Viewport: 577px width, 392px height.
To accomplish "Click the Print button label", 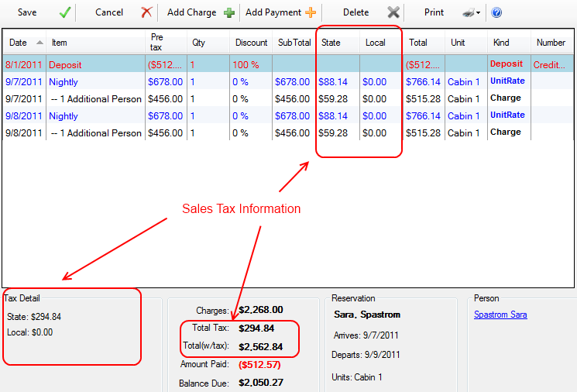I will click(434, 12).
